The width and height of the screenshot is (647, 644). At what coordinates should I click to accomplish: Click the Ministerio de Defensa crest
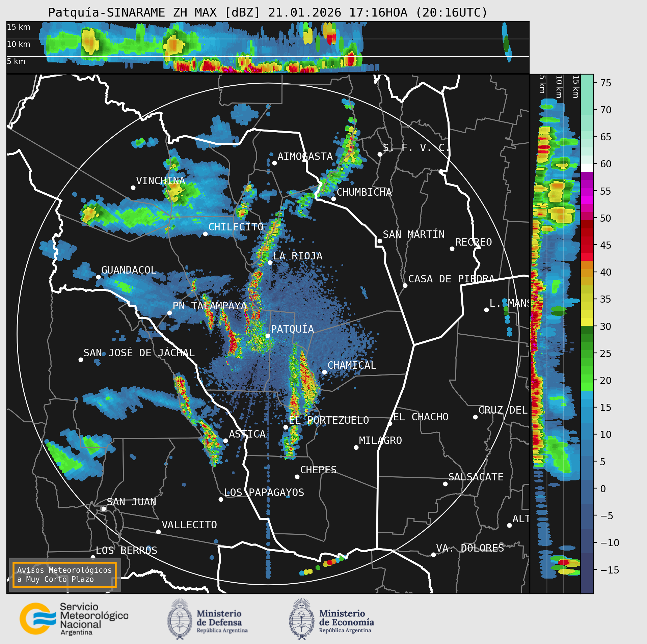coord(180,619)
